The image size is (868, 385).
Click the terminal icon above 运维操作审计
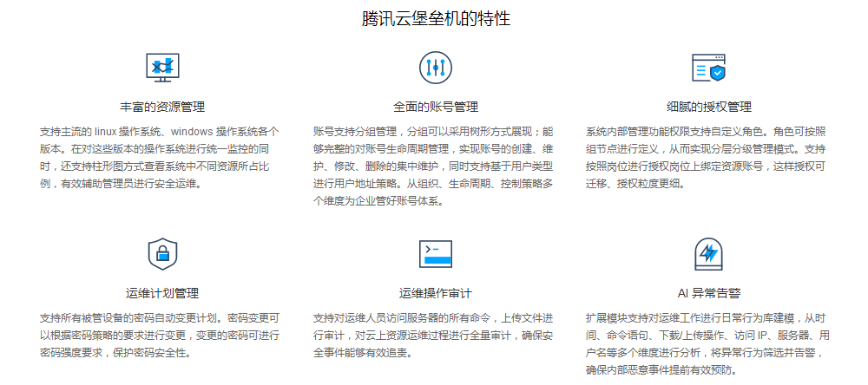436,254
